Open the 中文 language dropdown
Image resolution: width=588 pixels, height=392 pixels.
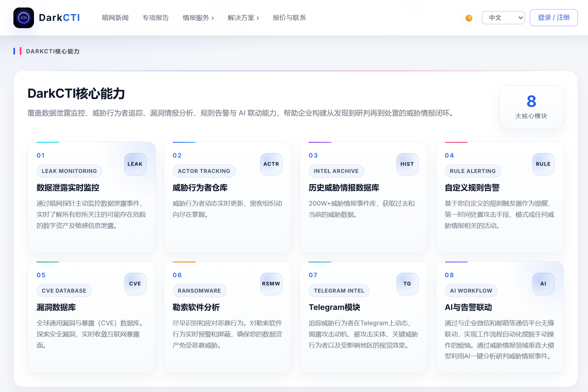tap(503, 18)
